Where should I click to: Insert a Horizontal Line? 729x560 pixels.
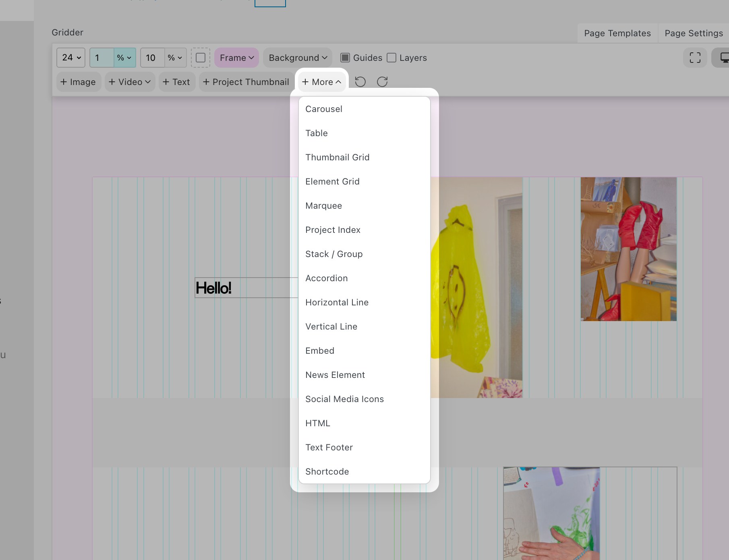click(x=364, y=302)
